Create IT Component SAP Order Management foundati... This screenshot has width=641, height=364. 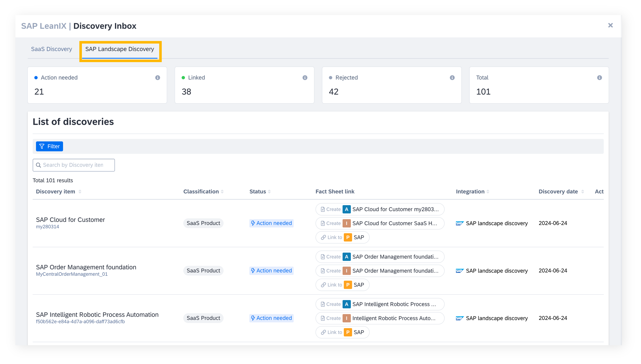coord(380,271)
